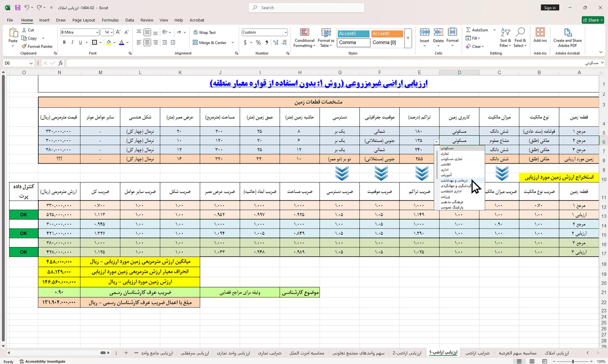
Task: Click the Delete cells icon
Action: pyautogui.click(x=438, y=32)
